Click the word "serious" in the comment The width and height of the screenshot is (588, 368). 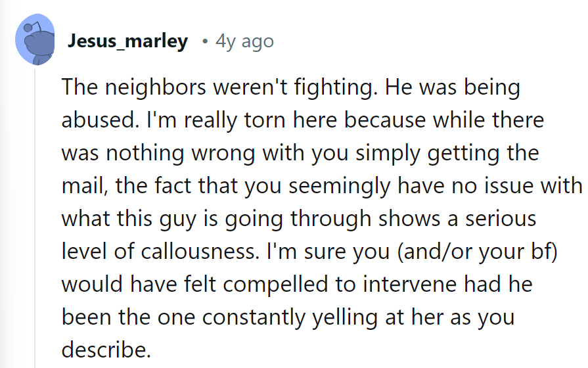click(495, 218)
